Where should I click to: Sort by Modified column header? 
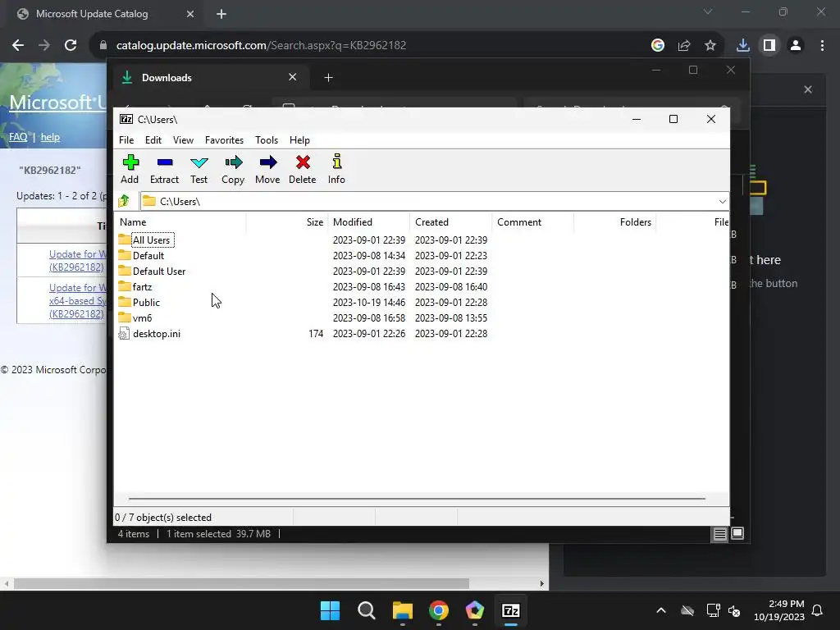[x=369, y=221]
